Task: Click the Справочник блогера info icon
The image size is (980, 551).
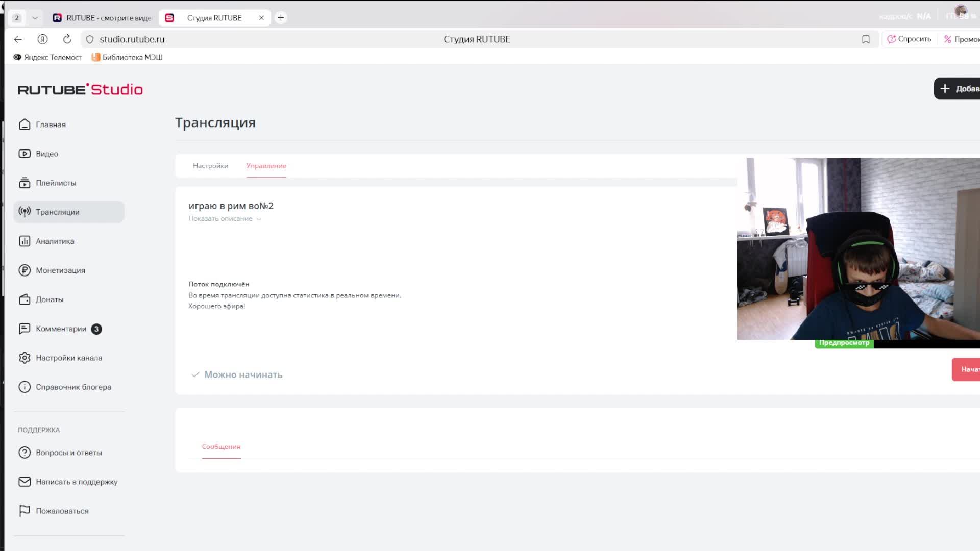Action: coord(24,387)
